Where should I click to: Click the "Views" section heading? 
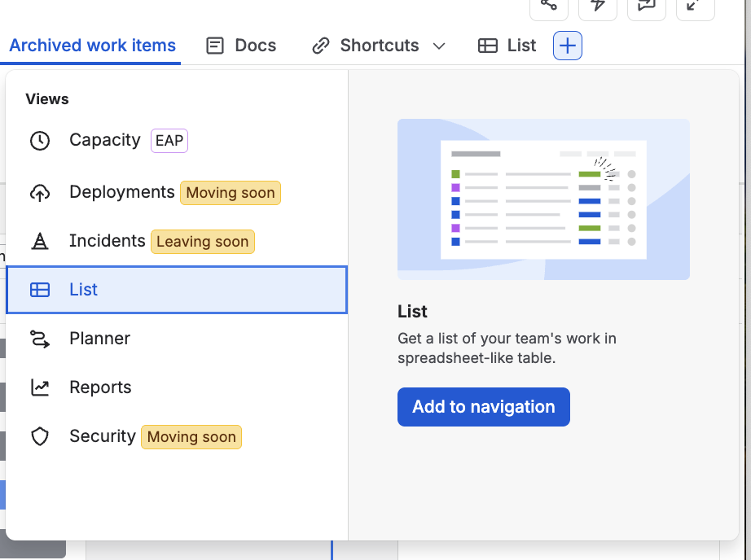[47, 99]
